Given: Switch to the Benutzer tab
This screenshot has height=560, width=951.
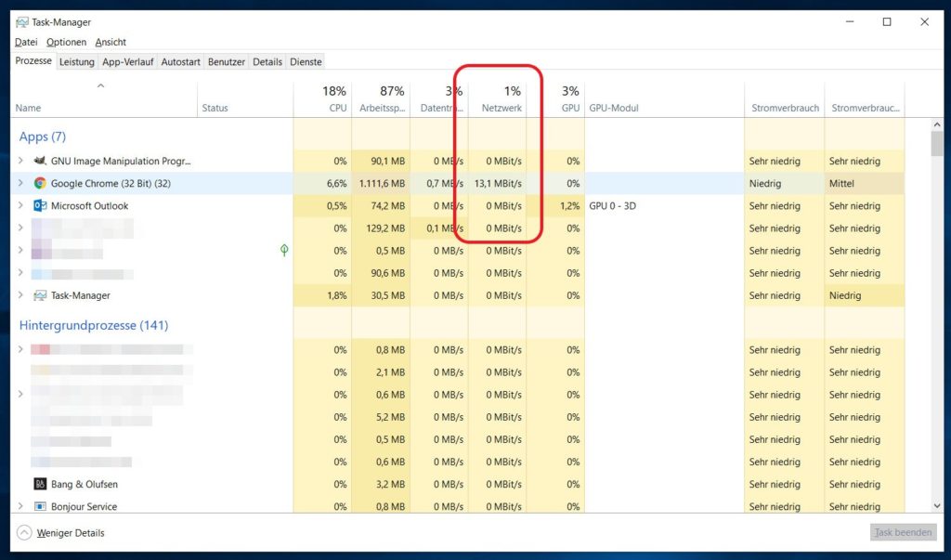Looking at the screenshot, I should [227, 62].
